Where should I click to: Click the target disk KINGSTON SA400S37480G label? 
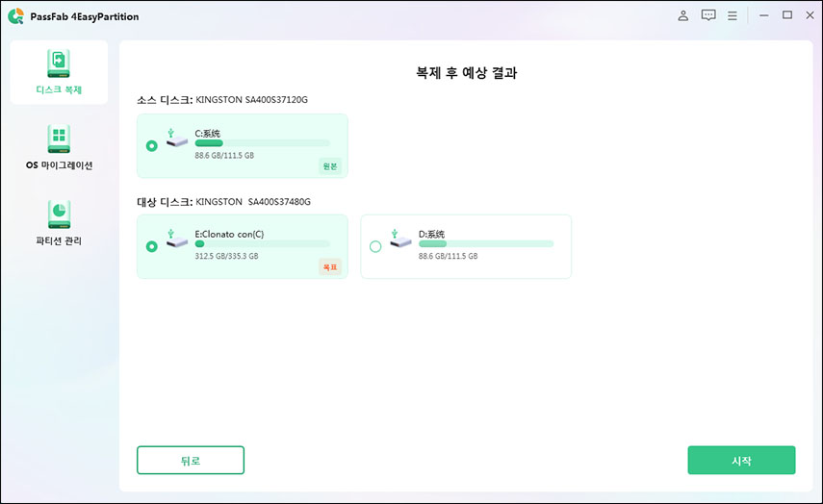pyautogui.click(x=223, y=202)
